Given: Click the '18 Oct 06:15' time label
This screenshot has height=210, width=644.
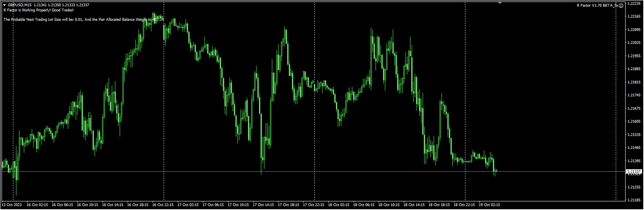Looking at the screenshot, I should pyautogui.click(x=365, y=205).
